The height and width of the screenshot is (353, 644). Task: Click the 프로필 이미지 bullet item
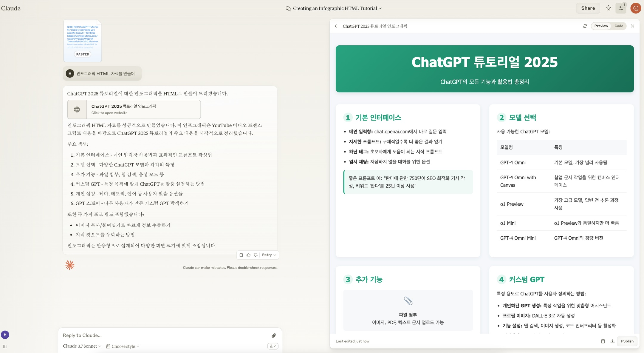[538, 315]
